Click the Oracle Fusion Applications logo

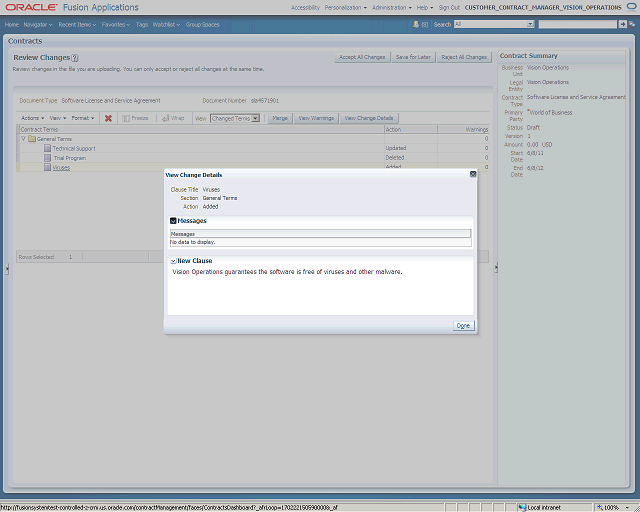[x=72, y=7]
